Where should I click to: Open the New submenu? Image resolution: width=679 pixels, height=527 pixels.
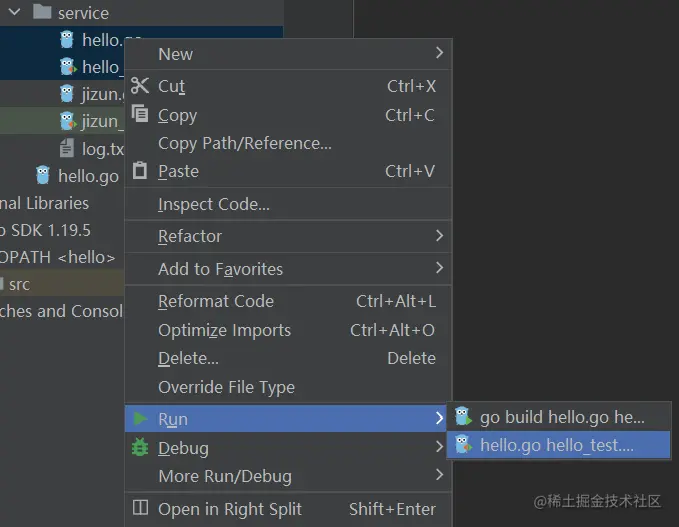pyautogui.click(x=288, y=54)
